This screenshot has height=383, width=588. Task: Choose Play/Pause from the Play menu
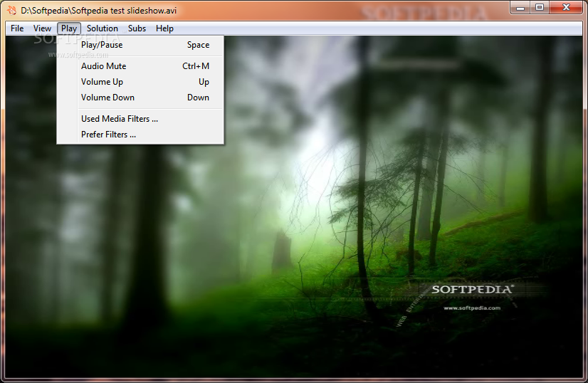pos(141,45)
